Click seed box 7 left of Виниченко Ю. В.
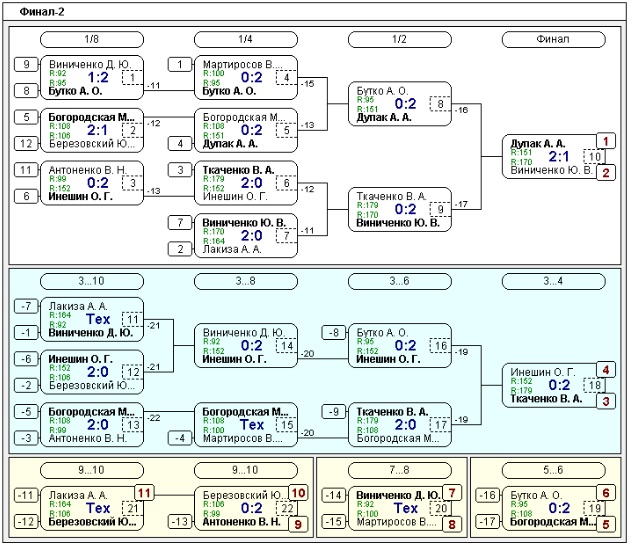 tap(180, 223)
